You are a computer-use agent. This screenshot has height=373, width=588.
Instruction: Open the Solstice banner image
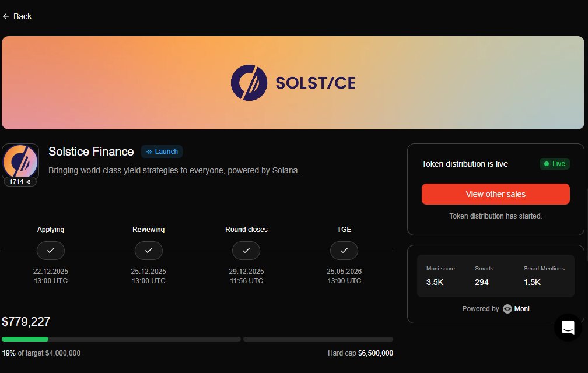(293, 83)
